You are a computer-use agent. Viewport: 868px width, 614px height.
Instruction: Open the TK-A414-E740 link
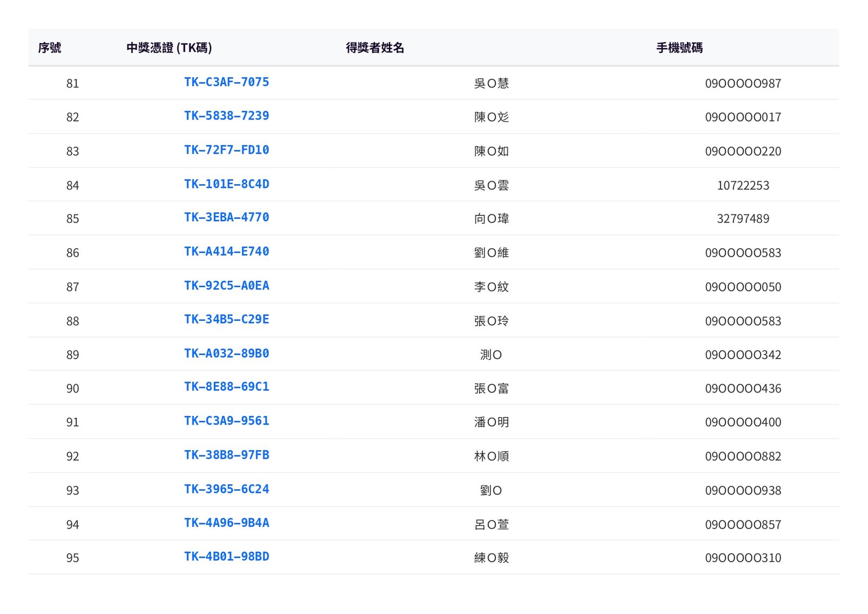pyautogui.click(x=226, y=252)
